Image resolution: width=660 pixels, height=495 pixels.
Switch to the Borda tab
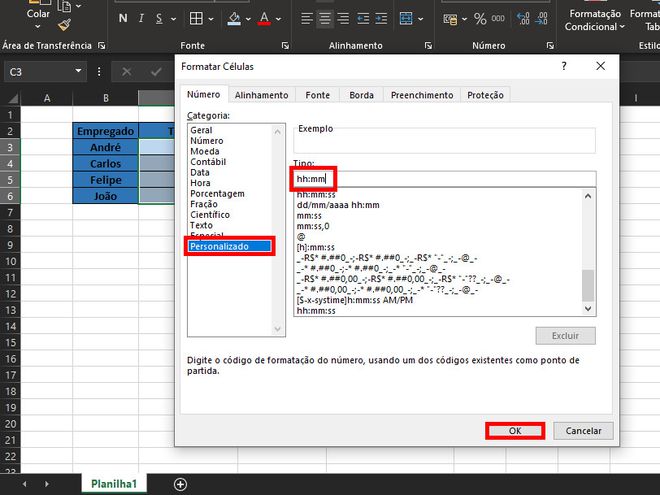[362, 95]
